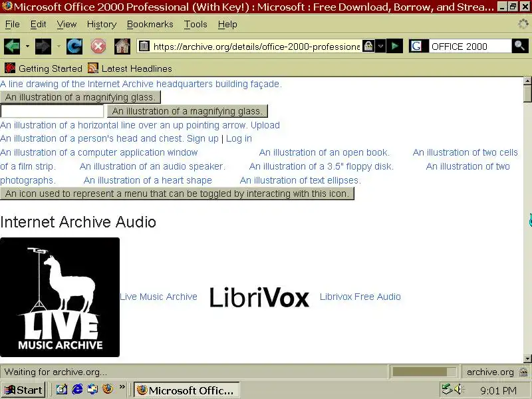
Task: Stop page loading with the red Stop icon
Action: click(98, 46)
